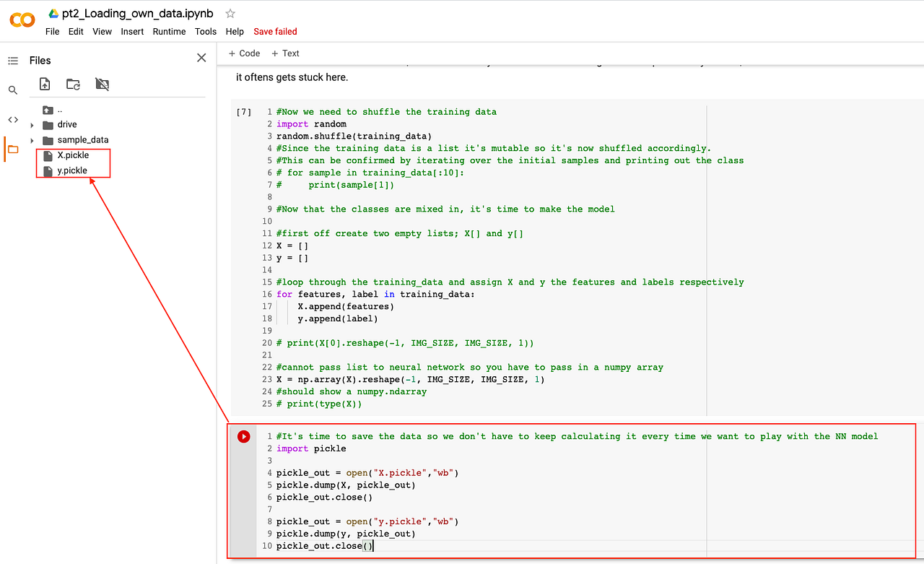Refresh the file browser listing
This screenshot has height=564, width=924.
(x=73, y=84)
